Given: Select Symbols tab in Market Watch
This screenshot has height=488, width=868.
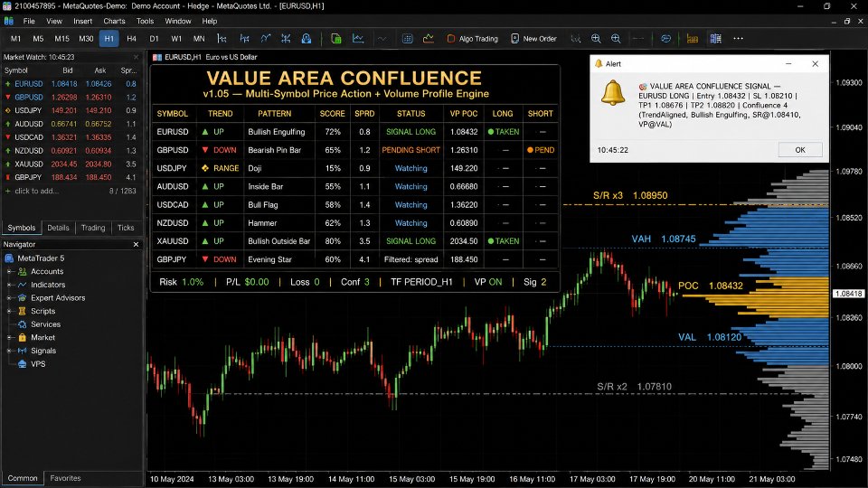Looking at the screenshot, I should [x=22, y=228].
